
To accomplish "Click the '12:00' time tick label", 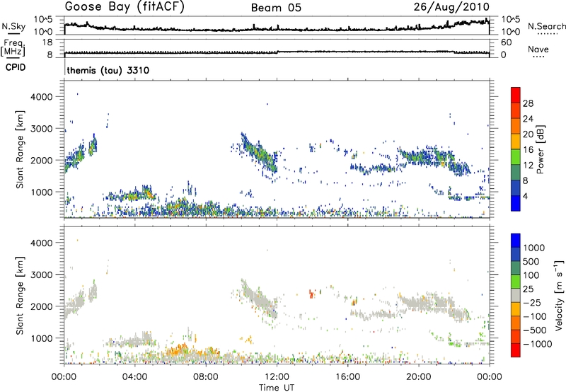I will [277, 377].
